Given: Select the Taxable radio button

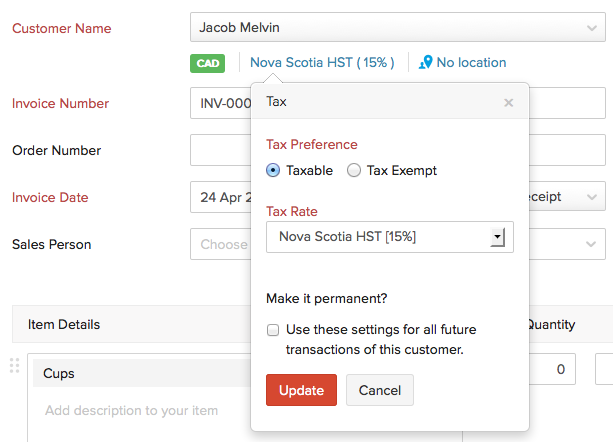Looking at the screenshot, I should pyautogui.click(x=273, y=170).
